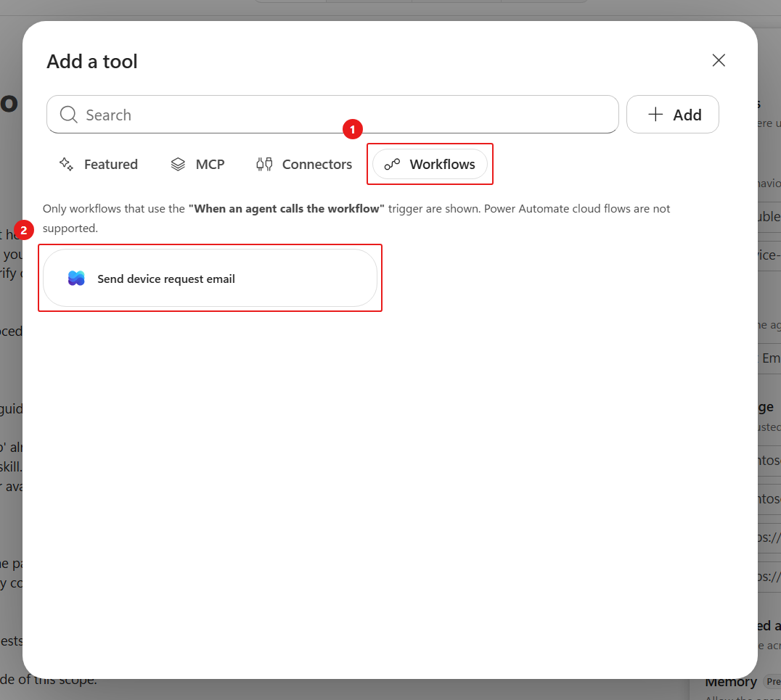Click the Send device request email workflow icon
781x700 pixels.
tap(76, 279)
